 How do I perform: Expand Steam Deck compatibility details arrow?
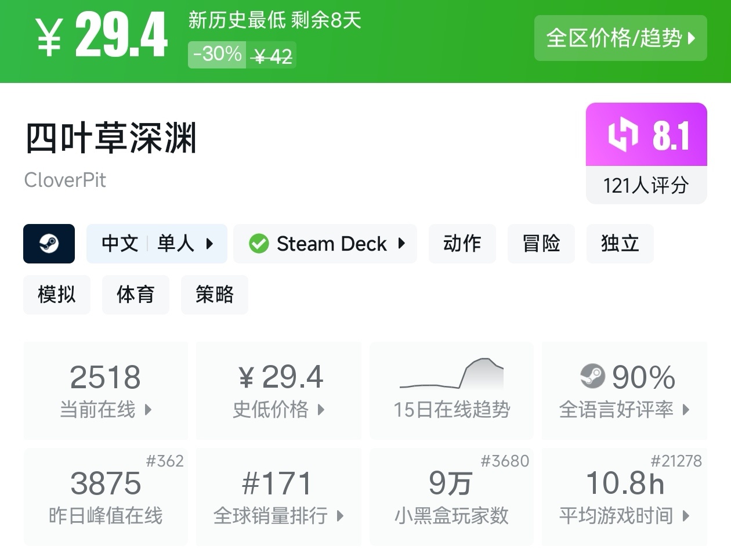point(401,244)
